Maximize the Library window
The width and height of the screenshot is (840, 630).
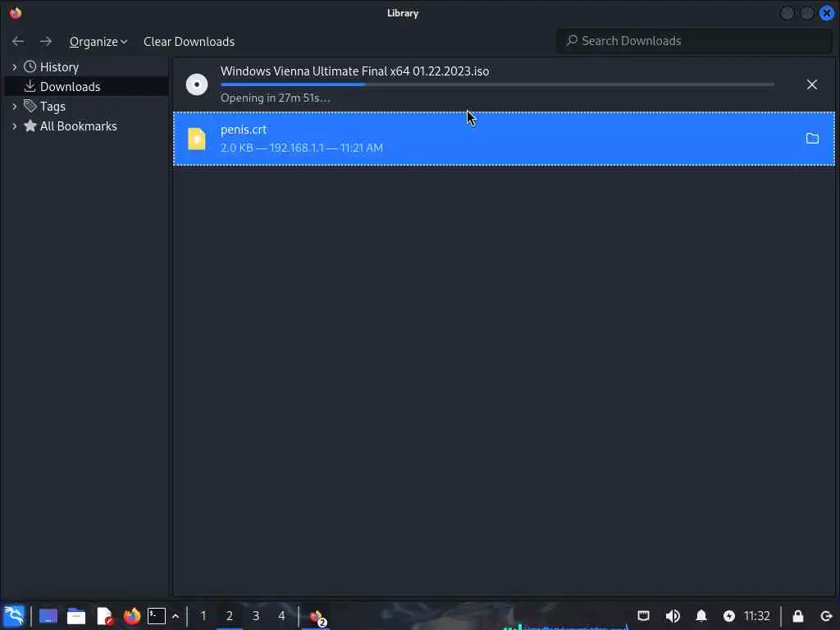pos(807,13)
